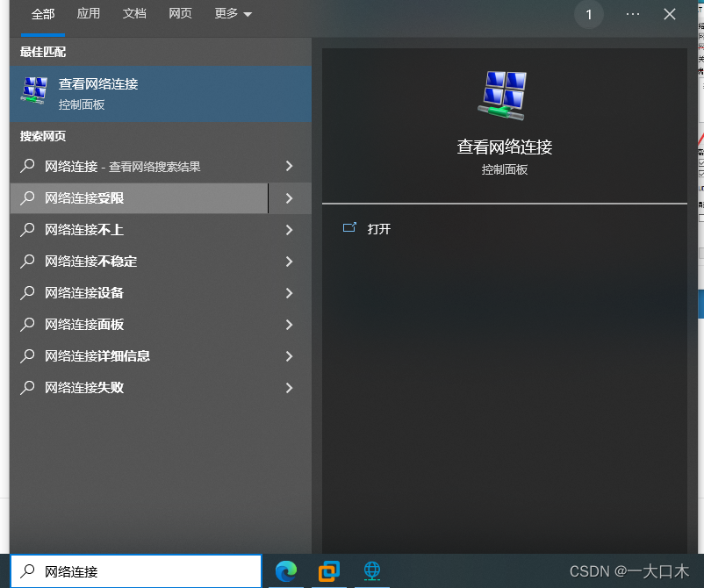
Task: Click 打开 to open network connections
Action: click(379, 229)
